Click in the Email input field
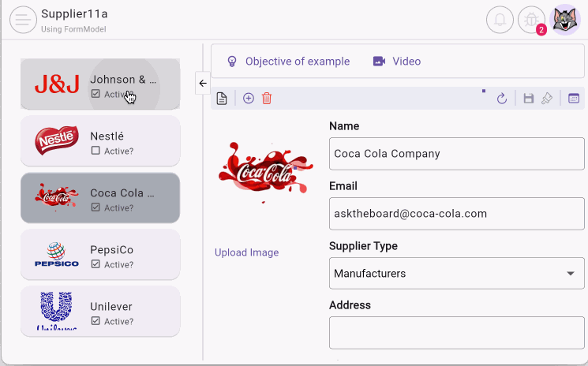 tap(456, 214)
